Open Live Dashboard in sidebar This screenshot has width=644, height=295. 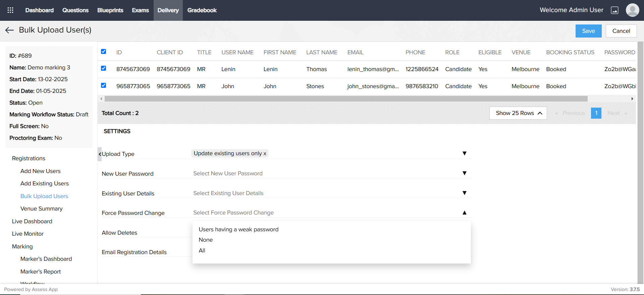pyautogui.click(x=32, y=221)
